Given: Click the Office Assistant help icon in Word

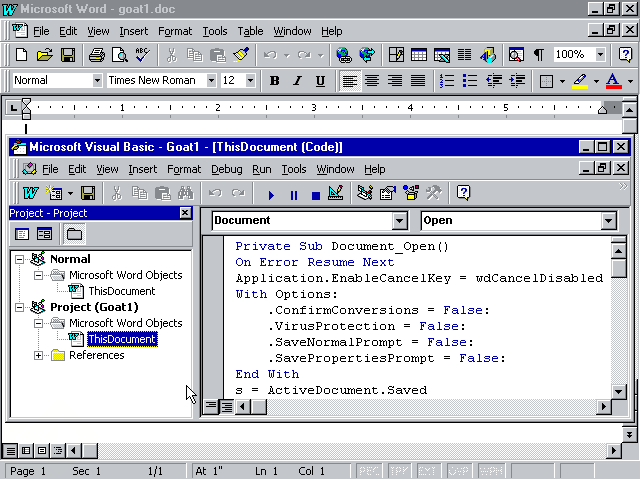Looking at the screenshot, I should [625, 55].
